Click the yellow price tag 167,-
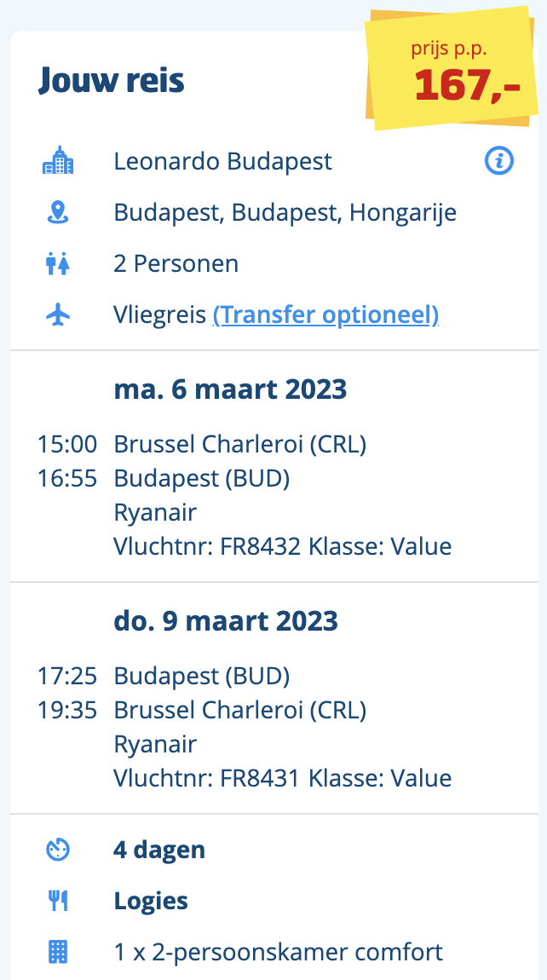 452,70
